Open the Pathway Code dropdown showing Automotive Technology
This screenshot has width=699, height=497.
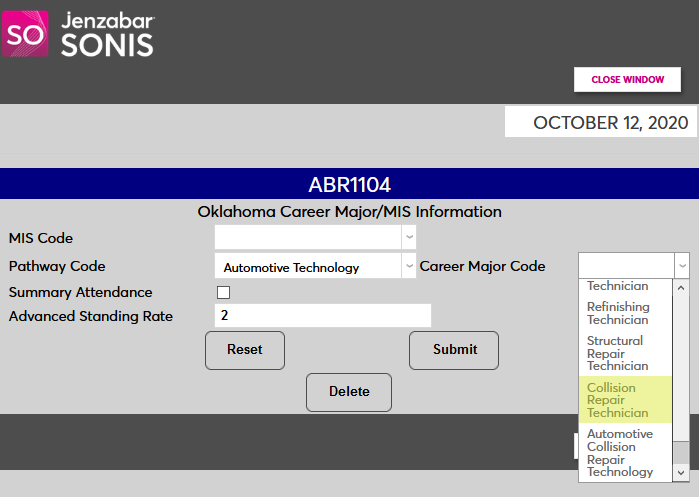coord(315,266)
